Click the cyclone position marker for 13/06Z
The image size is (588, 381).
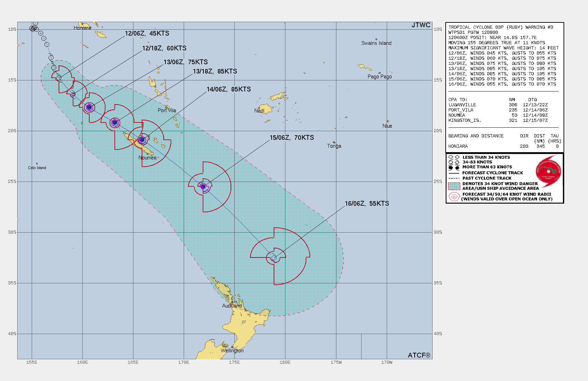click(89, 107)
